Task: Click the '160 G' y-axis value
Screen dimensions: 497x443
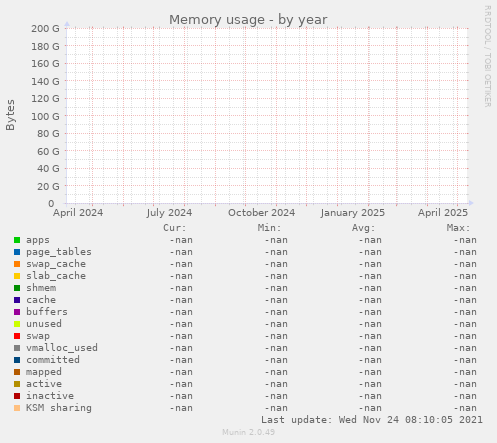Action: click(x=45, y=64)
